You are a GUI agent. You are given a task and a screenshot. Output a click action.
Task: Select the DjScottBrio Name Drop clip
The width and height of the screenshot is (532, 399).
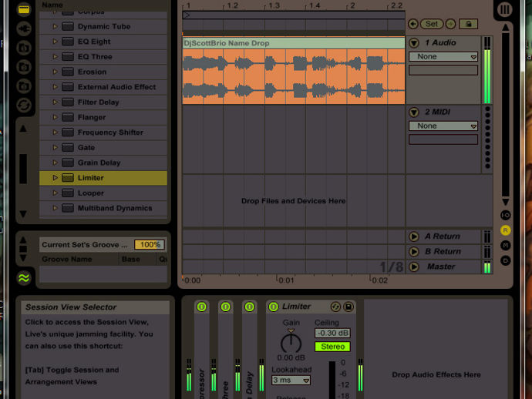point(294,43)
